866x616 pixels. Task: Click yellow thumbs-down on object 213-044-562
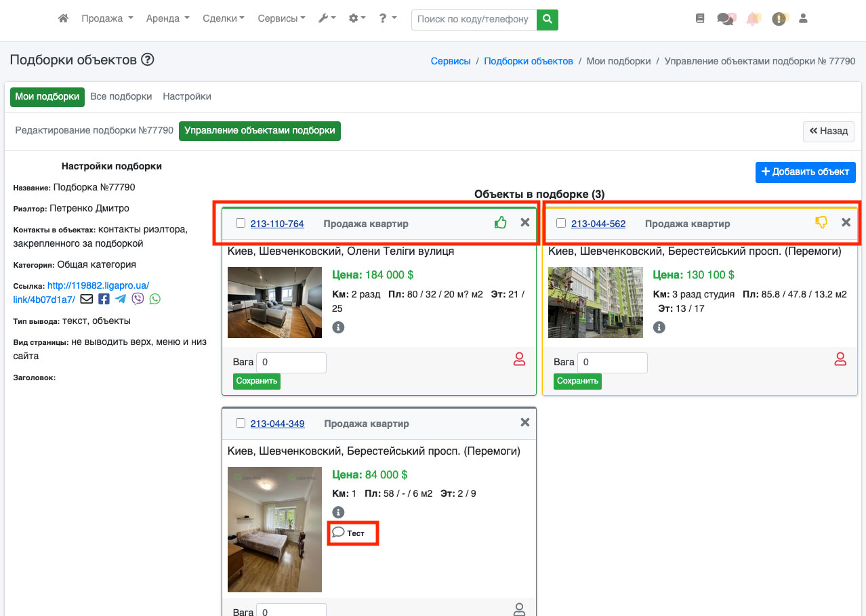pos(821,222)
